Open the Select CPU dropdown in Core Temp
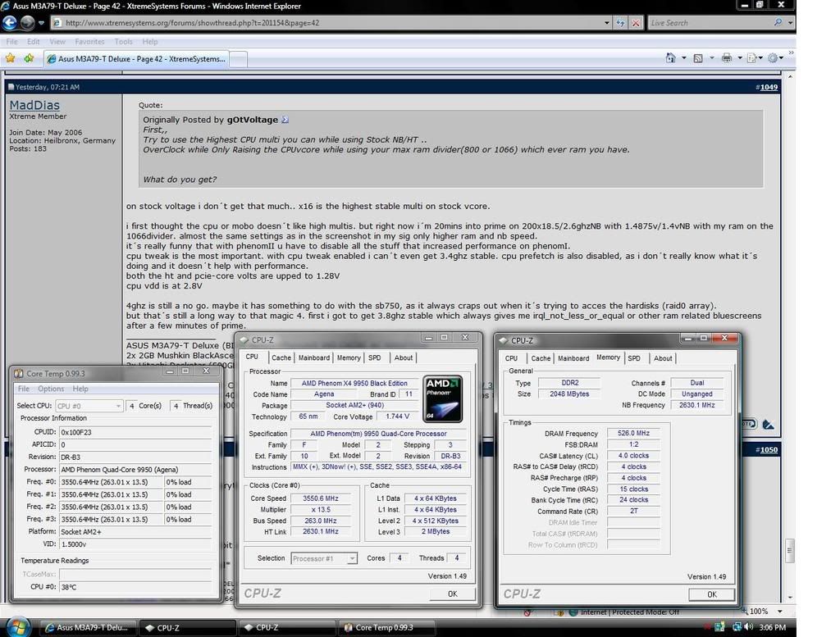This screenshot has height=637, width=840. (x=89, y=406)
